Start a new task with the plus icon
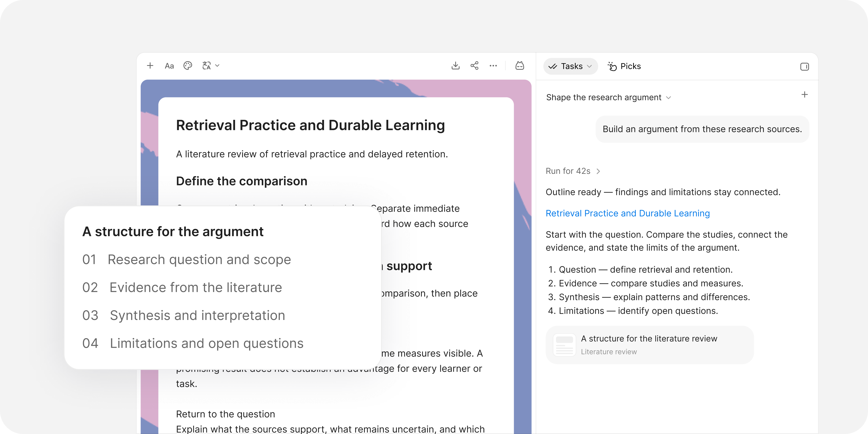The width and height of the screenshot is (868, 434). 804,95
